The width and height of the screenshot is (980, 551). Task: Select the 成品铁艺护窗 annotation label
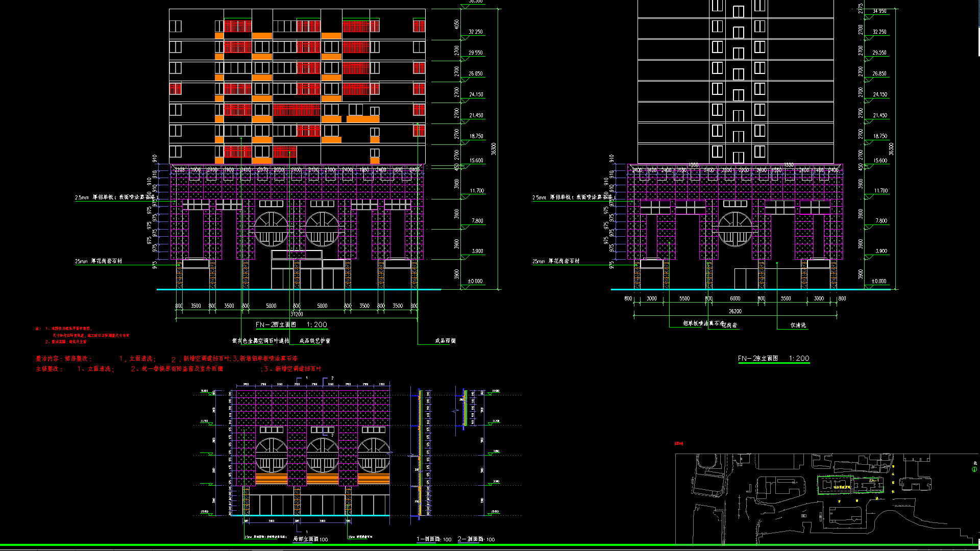click(x=314, y=341)
